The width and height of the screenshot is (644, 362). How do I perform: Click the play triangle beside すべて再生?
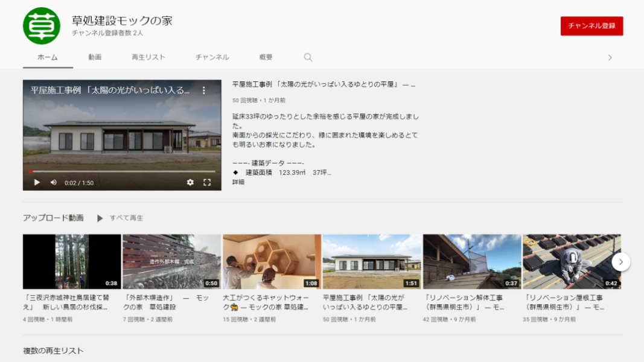pos(101,217)
